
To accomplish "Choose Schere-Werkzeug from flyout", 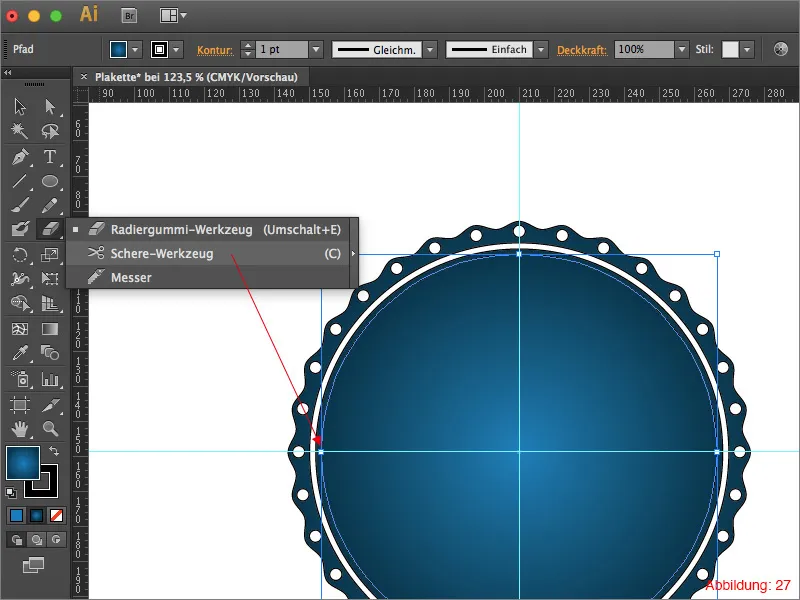I will [x=208, y=254].
